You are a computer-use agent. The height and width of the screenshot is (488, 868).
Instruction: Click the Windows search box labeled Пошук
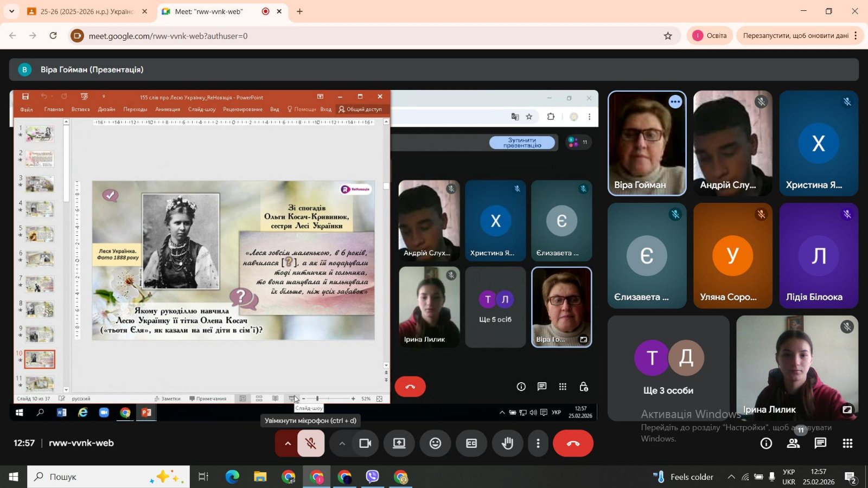pyautogui.click(x=108, y=477)
